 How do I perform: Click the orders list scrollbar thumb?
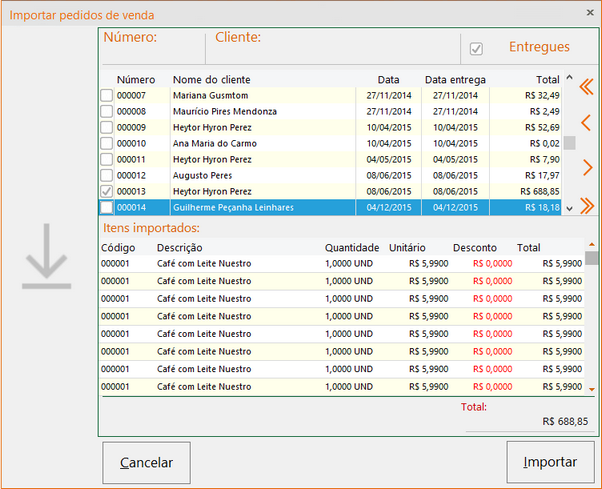(x=569, y=143)
